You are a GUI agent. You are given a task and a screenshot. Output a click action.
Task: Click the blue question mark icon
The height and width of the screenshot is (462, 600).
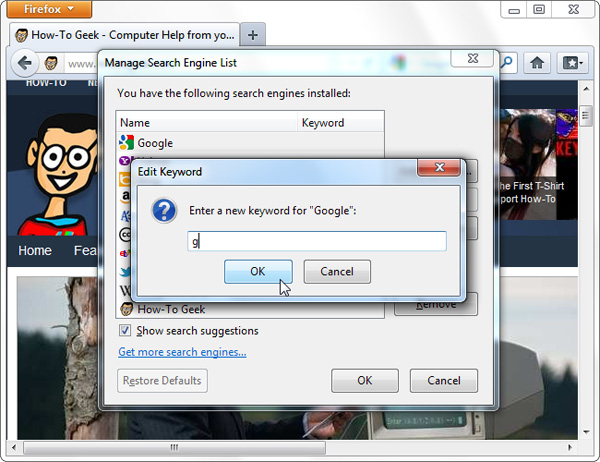tap(164, 210)
